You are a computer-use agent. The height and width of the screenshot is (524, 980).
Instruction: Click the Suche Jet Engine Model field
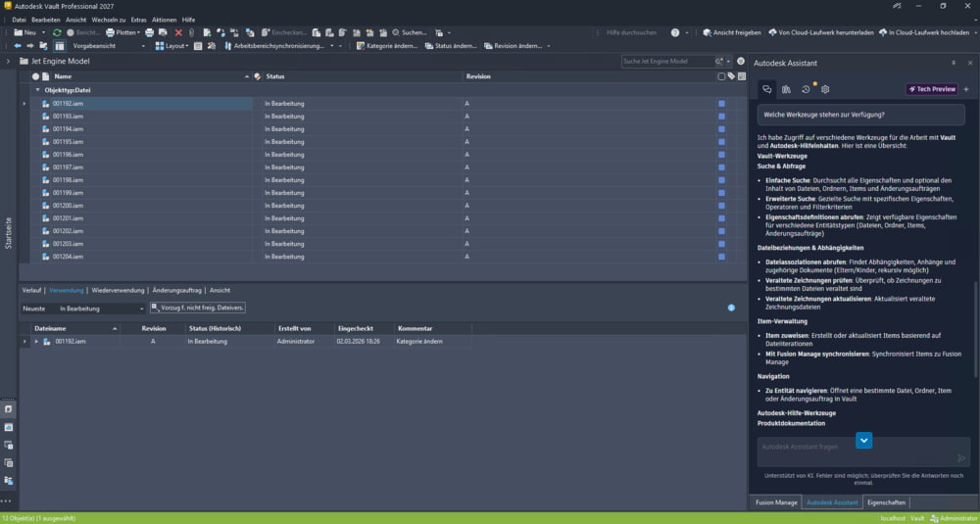point(668,61)
